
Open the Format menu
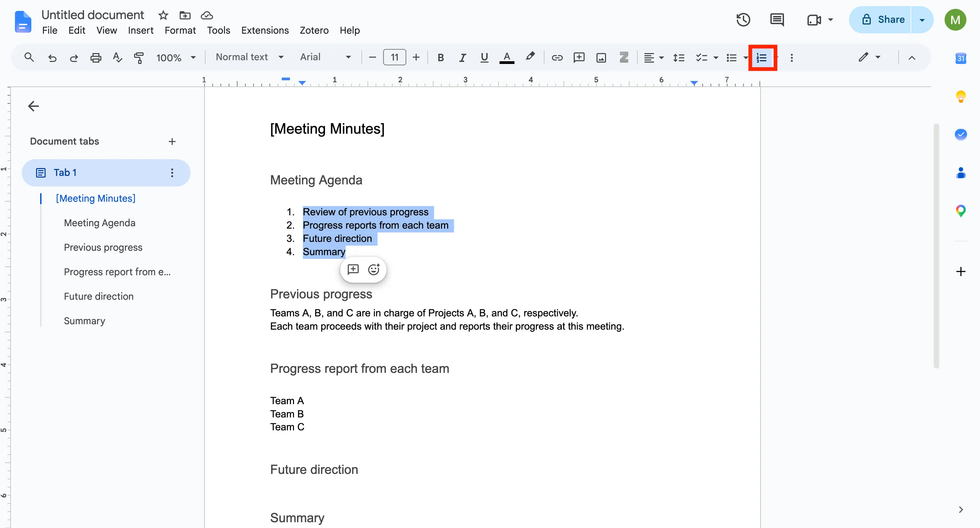pyautogui.click(x=180, y=30)
